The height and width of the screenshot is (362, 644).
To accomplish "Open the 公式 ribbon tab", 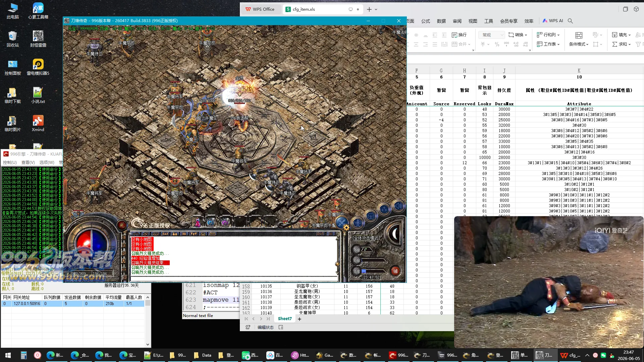I will pyautogui.click(x=426, y=21).
